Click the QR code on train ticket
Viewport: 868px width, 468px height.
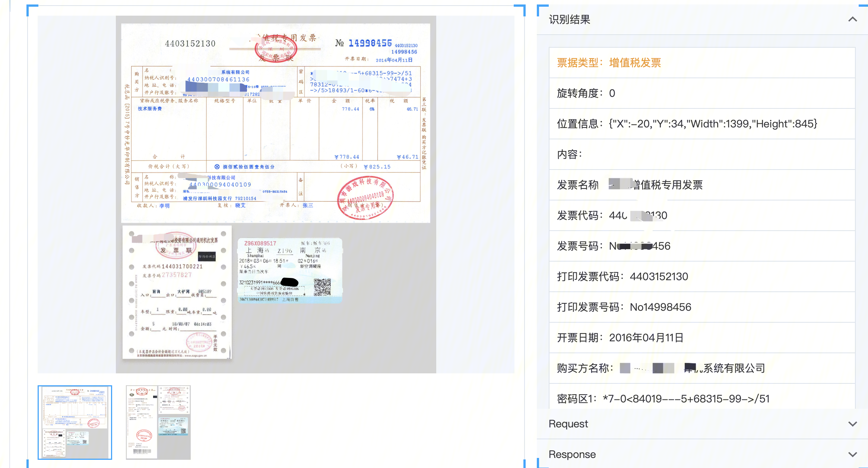click(322, 287)
